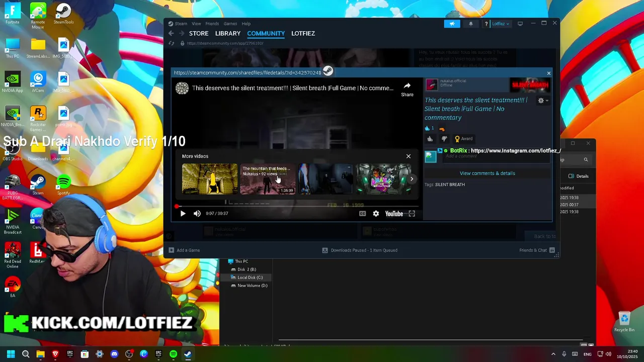644x362 pixels.
Task: Open the SILENT BREATH tag
Action: coord(450,185)
